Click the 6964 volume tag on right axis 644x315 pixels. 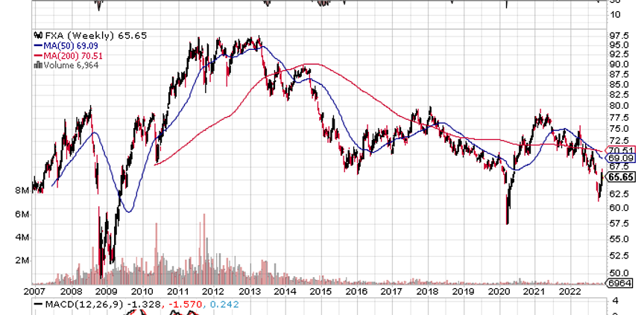point(619,283)
